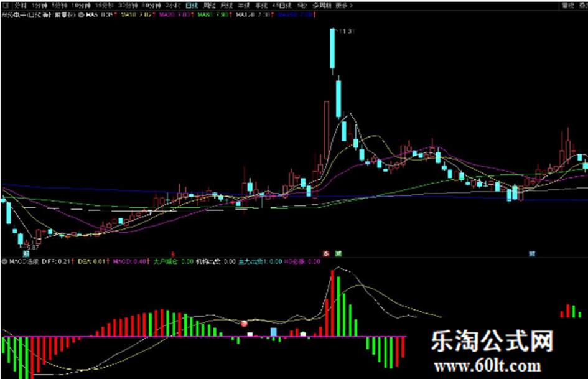588x379 pixels.
Task: Open the 多周期 multi-period view
Action: 322,6
